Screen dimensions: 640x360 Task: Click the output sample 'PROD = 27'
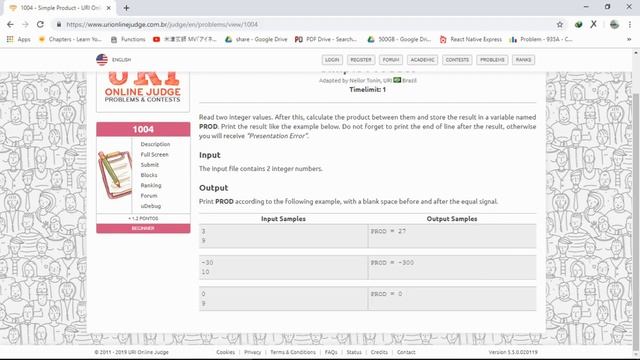pyautogui.click(x=388, y=231)
